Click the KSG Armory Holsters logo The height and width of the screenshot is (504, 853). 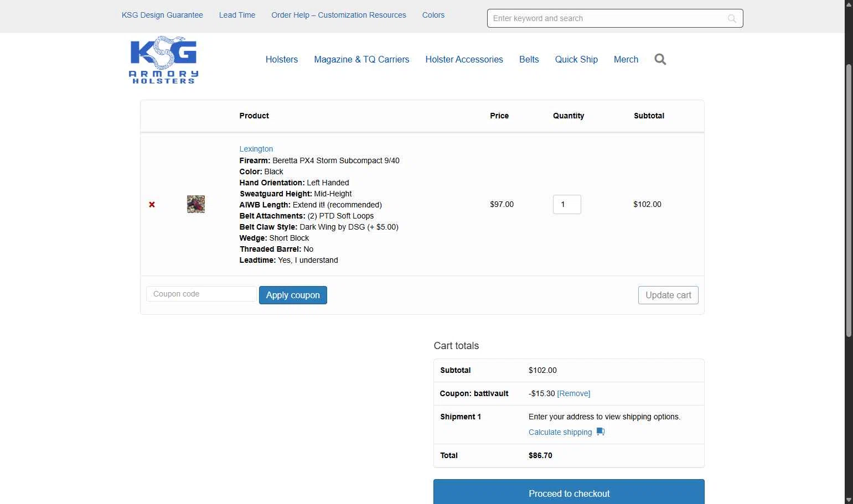tap(163, 60)
